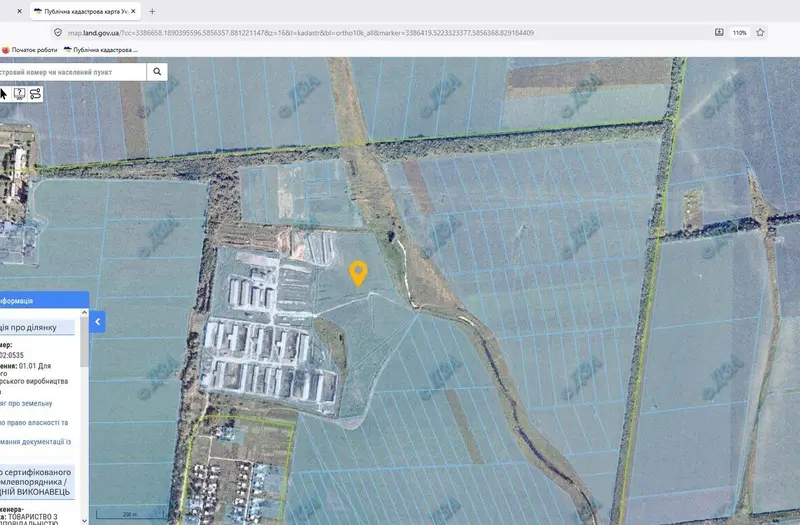Open the extract про земельну ділянку link
800x525 pixels.
26,403
